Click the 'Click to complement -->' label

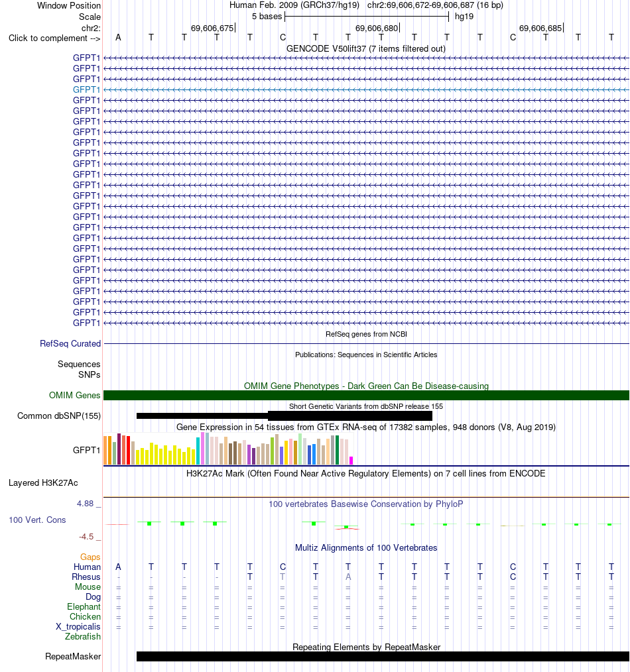tap(54, 38)
